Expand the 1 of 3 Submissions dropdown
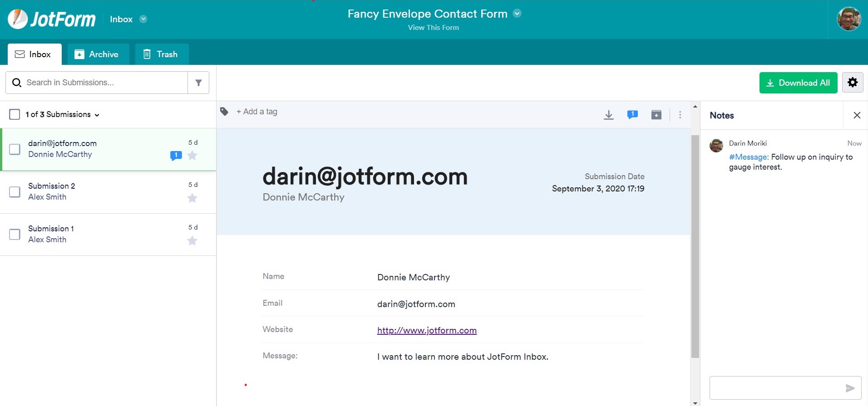Viewport: 868px width, 406px height. (97, 115)
